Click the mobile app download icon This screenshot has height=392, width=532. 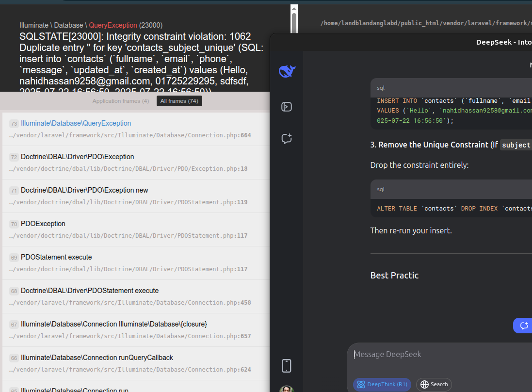287,365
